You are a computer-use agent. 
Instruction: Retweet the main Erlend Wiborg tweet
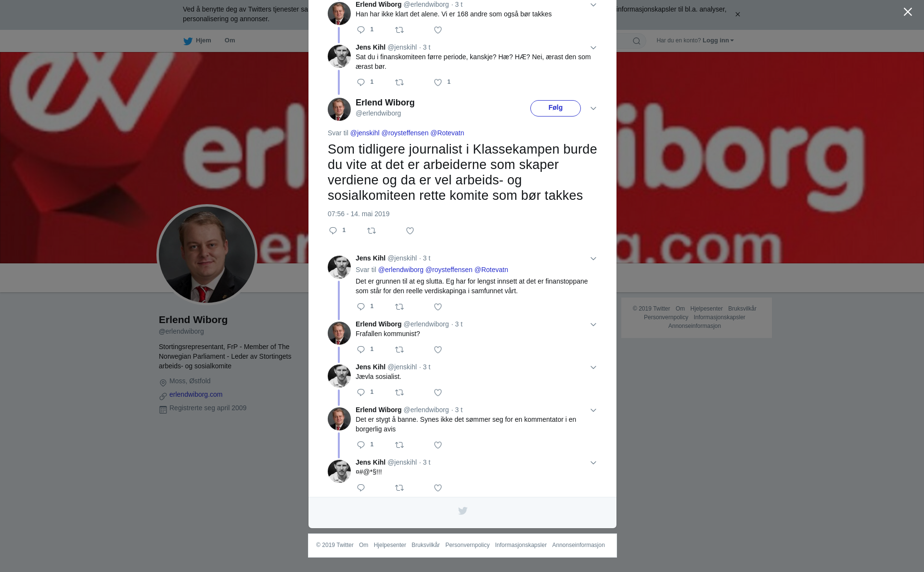click(x=372, y=231)
